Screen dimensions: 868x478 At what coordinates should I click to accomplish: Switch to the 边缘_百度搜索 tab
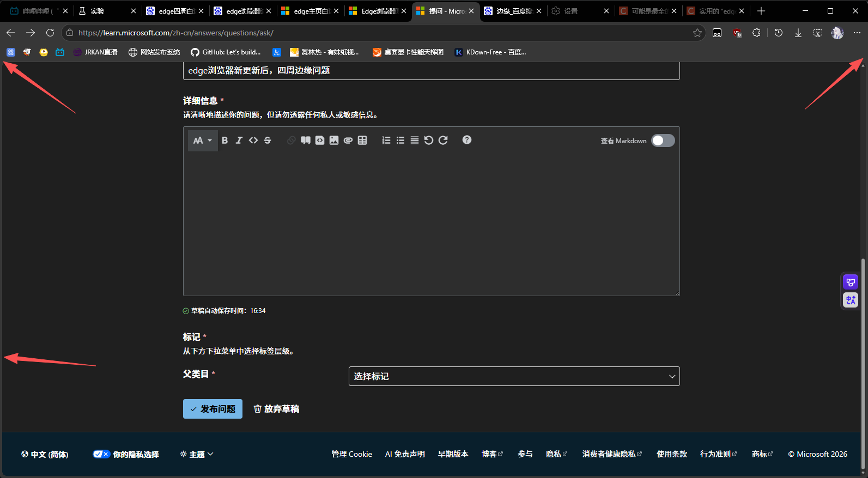513,11
